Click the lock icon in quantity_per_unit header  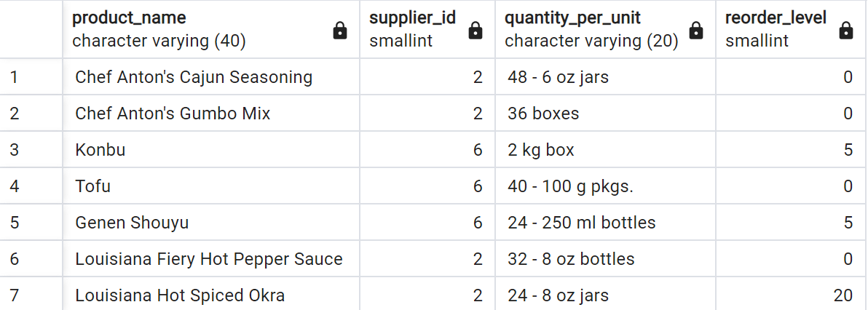696,31
